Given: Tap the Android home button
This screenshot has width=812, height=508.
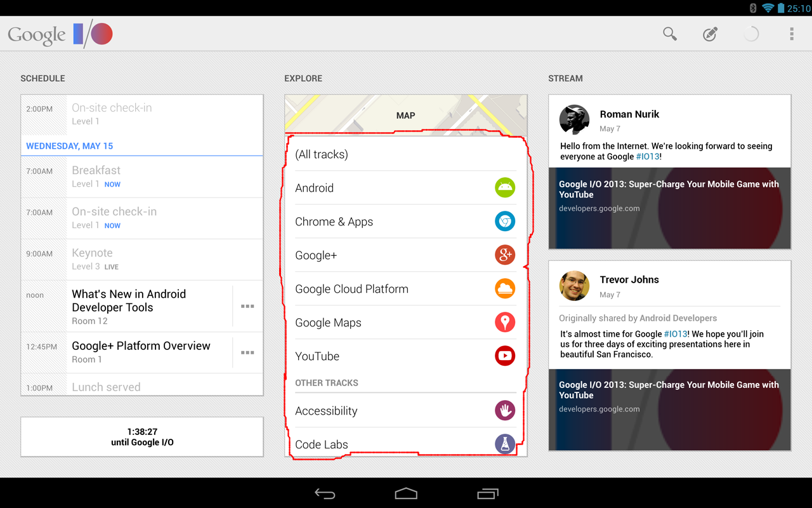Looking at the screenshot, I should (x=406, y=493).
